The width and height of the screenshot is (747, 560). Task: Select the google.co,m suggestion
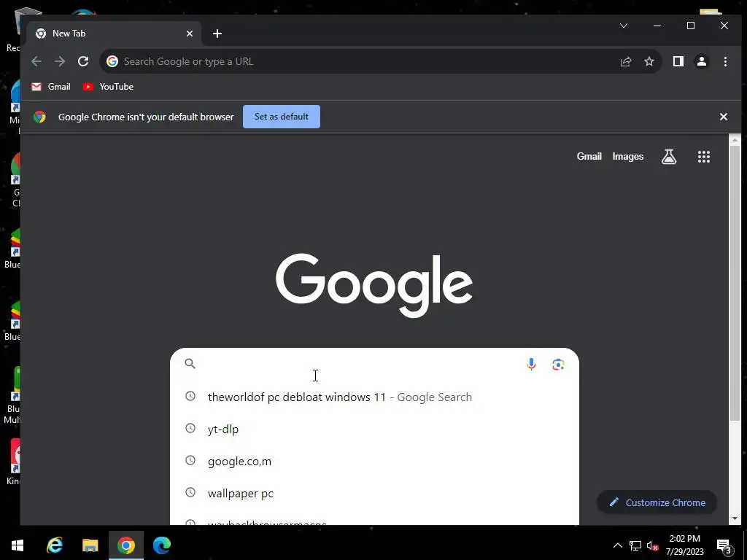coord(374,462)
